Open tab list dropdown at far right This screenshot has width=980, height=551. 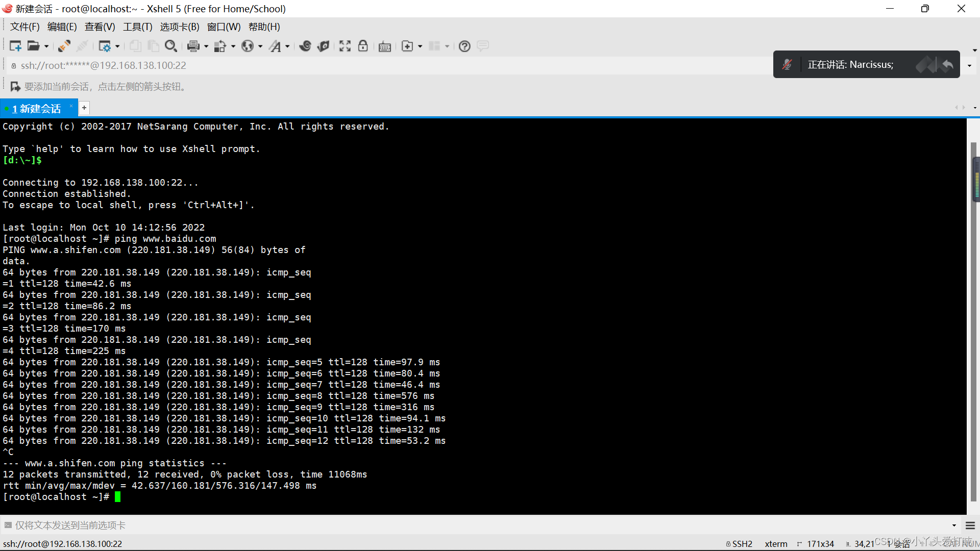(x=975, y=108)
